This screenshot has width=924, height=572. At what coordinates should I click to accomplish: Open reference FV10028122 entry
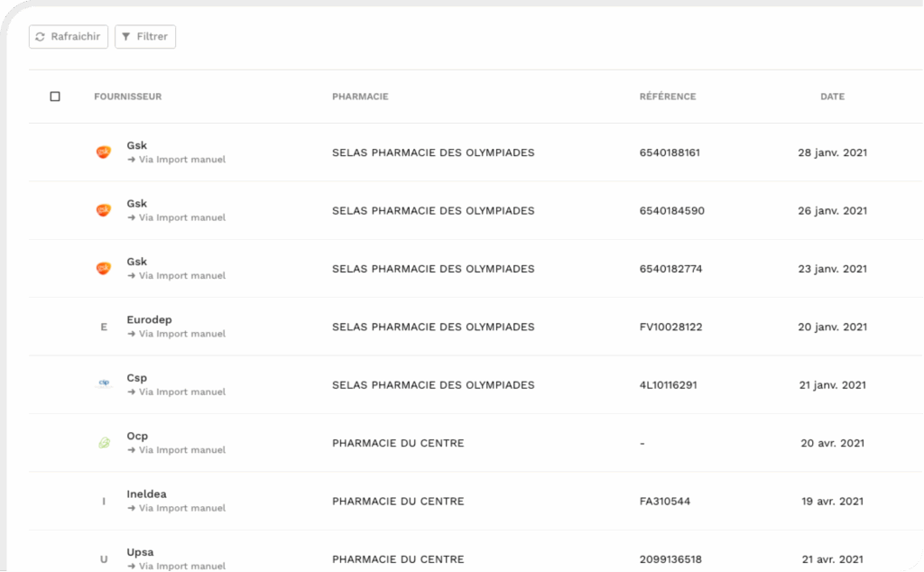(670, 327)
